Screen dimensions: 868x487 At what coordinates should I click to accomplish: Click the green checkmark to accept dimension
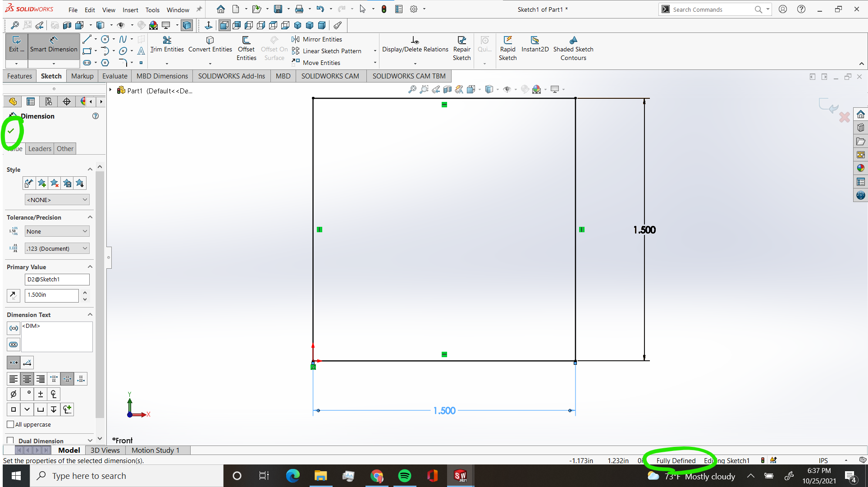click(12, 131)
